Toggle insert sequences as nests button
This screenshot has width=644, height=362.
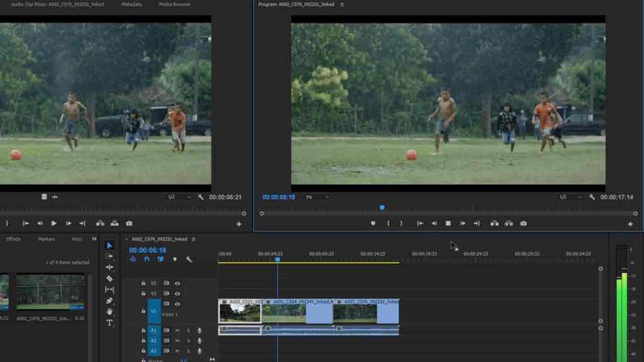click(133, 260)
